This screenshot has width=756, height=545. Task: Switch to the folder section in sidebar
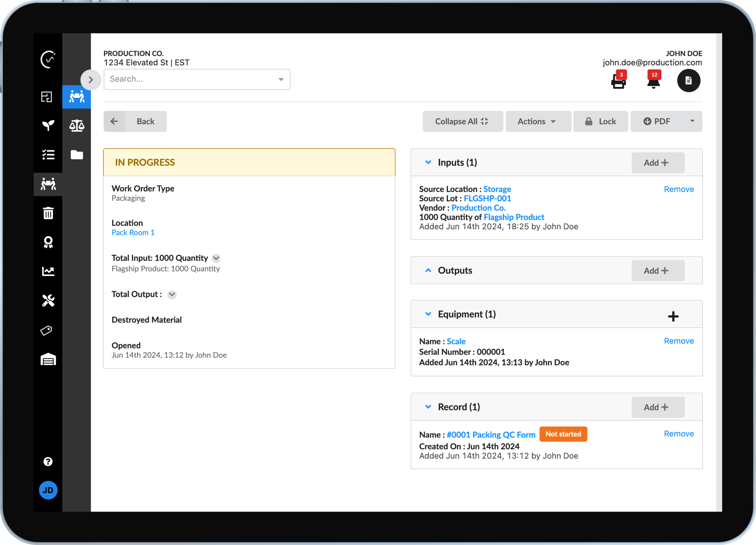(77, 154)
